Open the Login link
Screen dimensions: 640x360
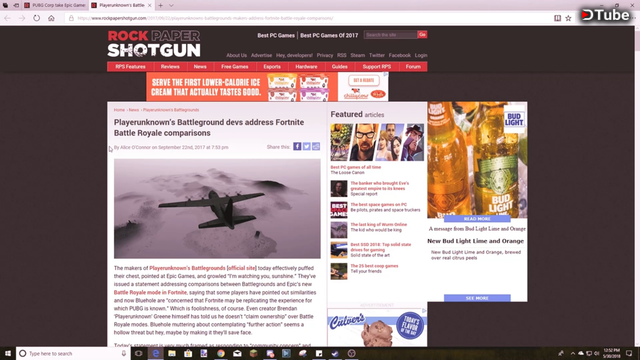[x=421, y=55]
